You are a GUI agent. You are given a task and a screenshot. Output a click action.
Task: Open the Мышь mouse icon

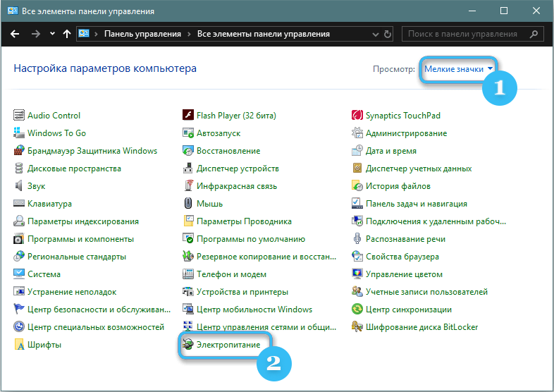point(188,204)
